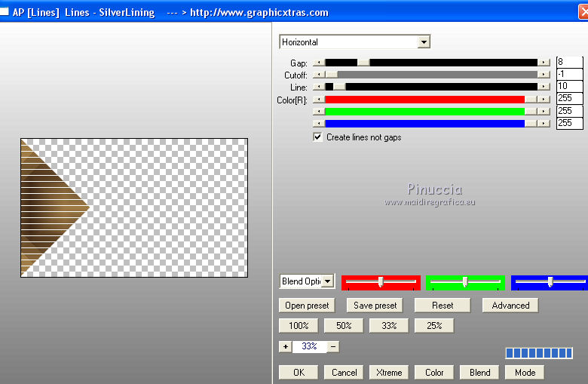Set preview zoom to 100%
The image size is (588, 384).
[299, 325]
